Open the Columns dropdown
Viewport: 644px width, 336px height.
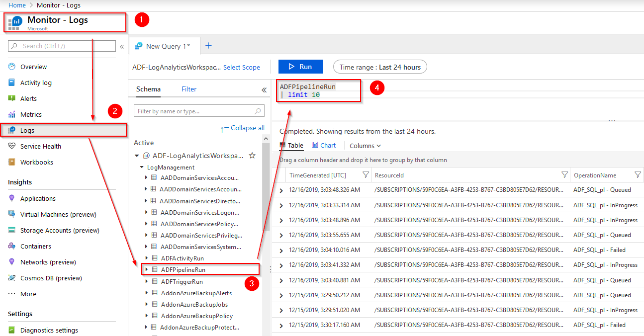click(x=365, y=146)
